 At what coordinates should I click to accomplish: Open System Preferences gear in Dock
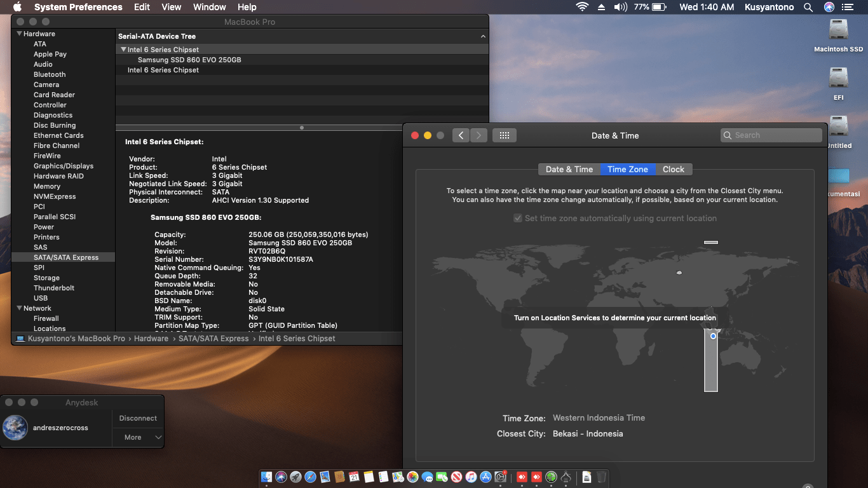[500, 477]
